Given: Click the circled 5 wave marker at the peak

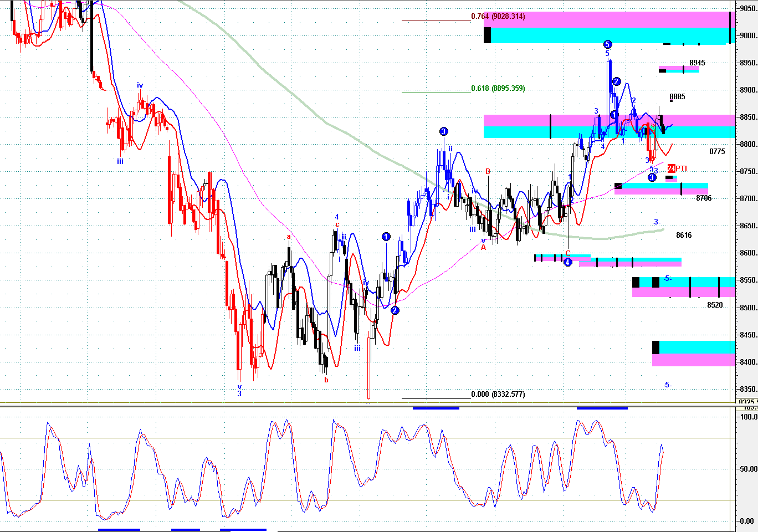Looking at the screenshot, I should pos(607,44).
